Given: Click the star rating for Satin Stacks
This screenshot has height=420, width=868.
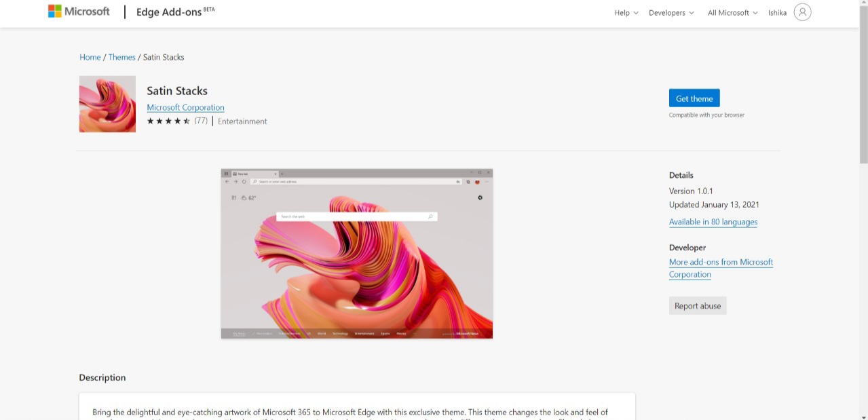Looking at the screenshot, I should coord(168,121).
